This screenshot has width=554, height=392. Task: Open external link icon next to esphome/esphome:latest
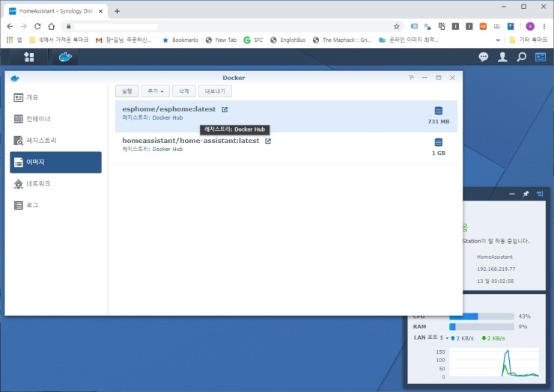point(225,109)
